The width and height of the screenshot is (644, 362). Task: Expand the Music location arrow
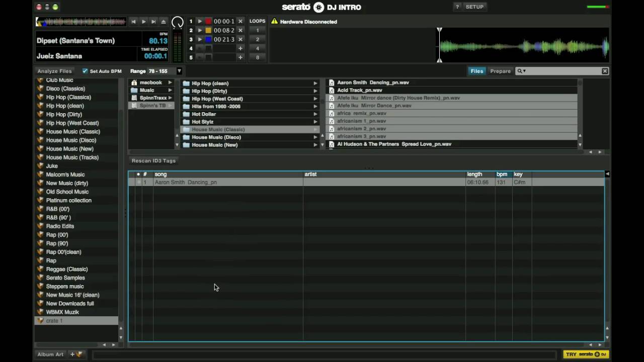[x=170, y=90]
